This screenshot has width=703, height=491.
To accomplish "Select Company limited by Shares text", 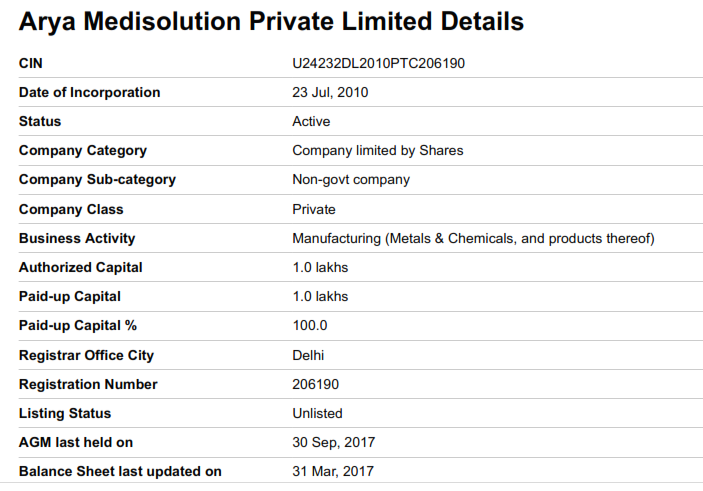I will coord(378,151).
